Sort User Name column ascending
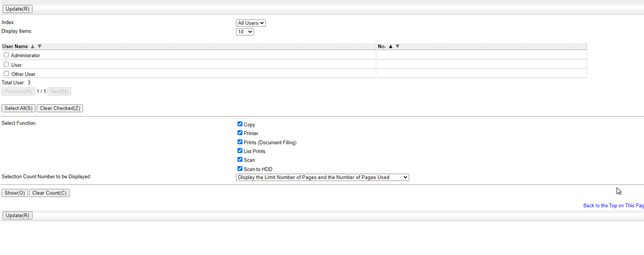The image size is (644, 255). [x=33, y=47]
